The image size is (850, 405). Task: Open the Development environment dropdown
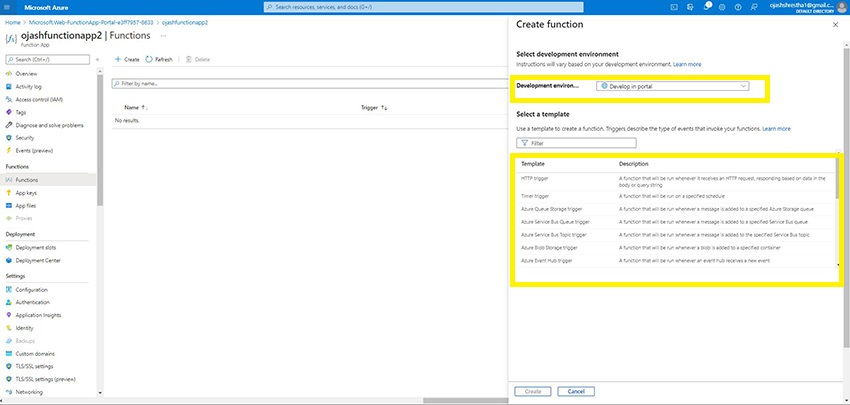coord(673,86)
